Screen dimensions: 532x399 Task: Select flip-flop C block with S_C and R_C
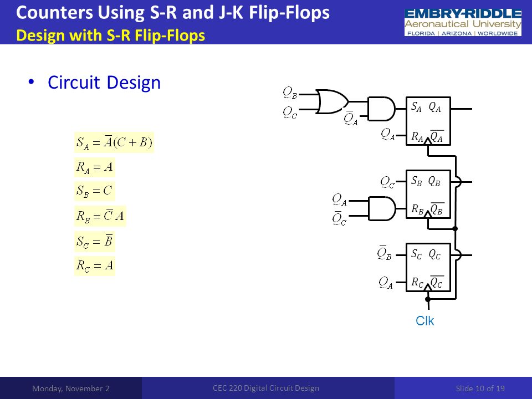(428, 267)
